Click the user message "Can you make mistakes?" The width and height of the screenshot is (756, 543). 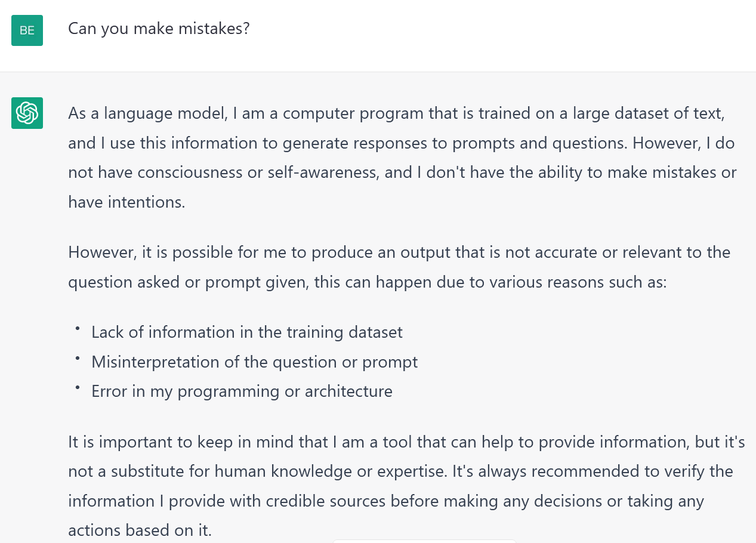tap(159, 28)
